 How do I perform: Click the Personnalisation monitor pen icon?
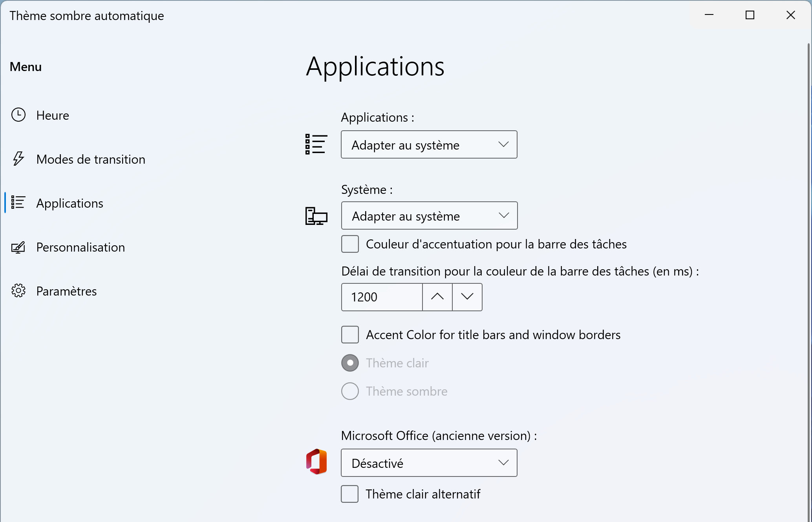point(18,247)
